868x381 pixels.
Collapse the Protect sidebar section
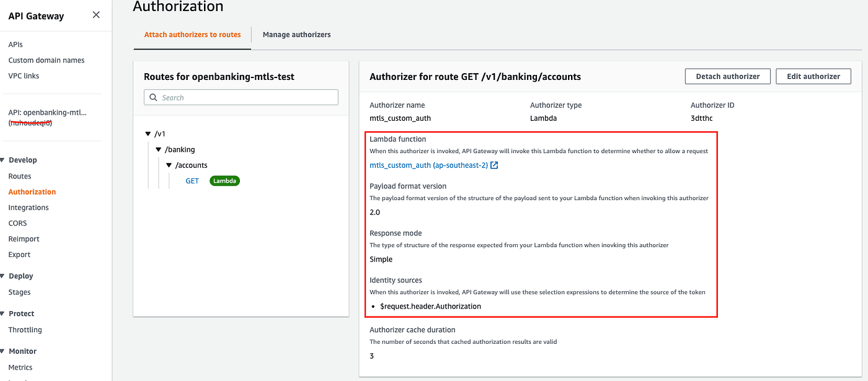pyautogui.click(x=2, y=313)
